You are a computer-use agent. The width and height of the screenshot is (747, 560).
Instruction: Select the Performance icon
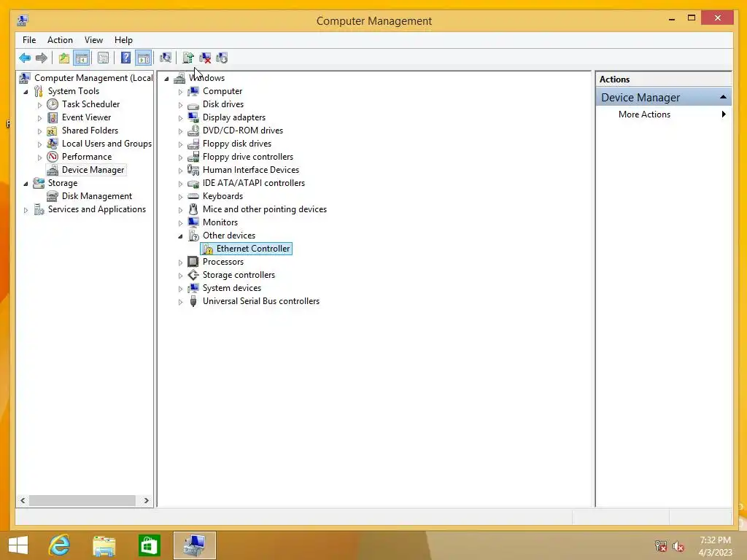53,157
